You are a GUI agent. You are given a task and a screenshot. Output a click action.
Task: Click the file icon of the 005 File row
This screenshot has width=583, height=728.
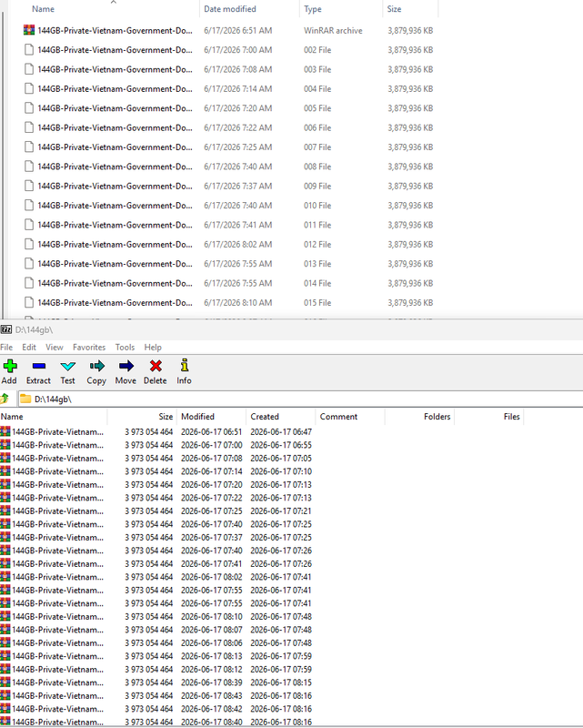pos(29,108)
